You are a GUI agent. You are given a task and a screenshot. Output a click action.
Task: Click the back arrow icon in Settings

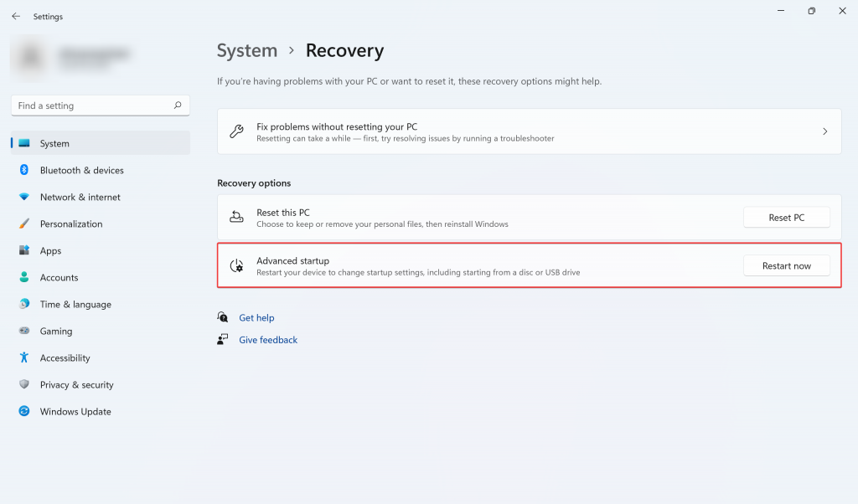[16, 17]
